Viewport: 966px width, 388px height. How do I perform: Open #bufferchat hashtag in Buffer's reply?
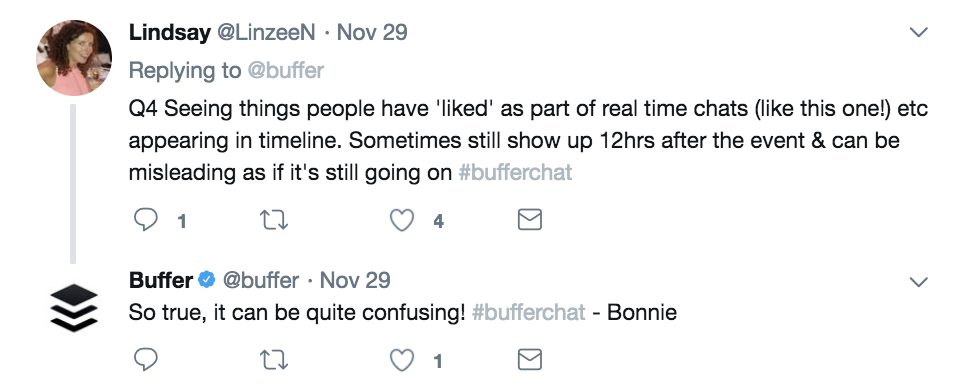click(528, 312)
